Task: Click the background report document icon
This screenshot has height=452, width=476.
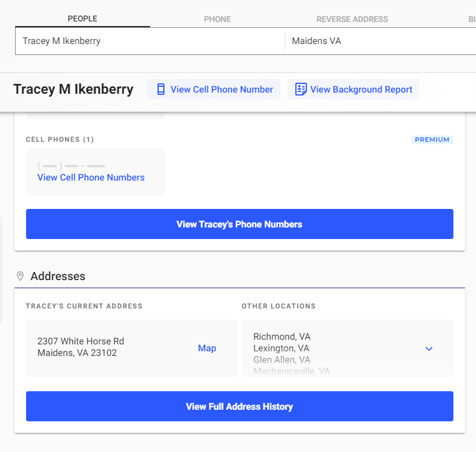Action: coord(301,89)
